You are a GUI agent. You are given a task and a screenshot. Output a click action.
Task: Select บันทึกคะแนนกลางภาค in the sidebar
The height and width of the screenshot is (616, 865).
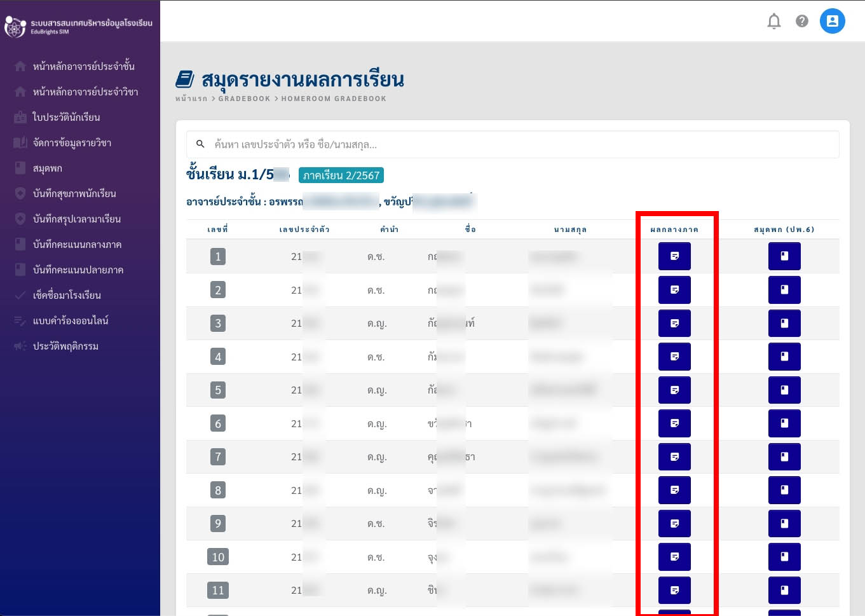[77, 244]
